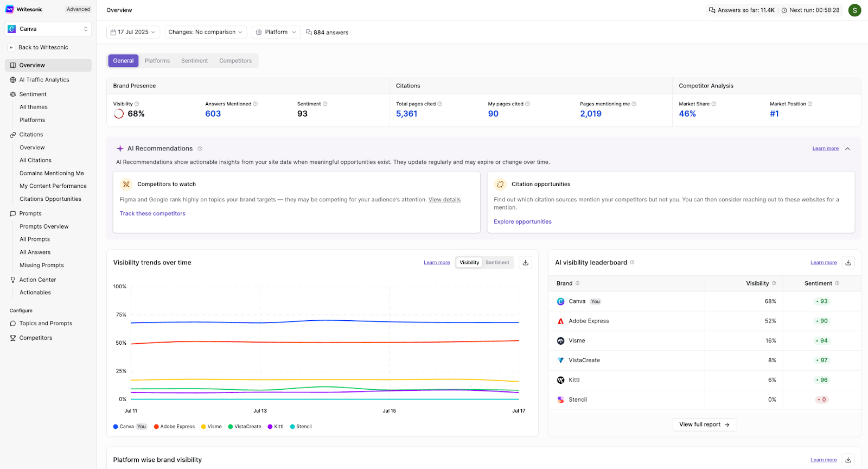The image size is (868, 469).
Task: Click View full report button
Action: (704, 424)
